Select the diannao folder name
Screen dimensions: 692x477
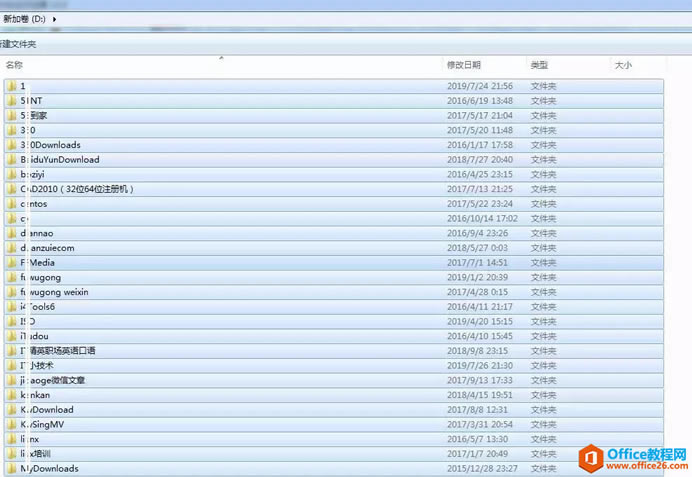click(x=37, y=233)
